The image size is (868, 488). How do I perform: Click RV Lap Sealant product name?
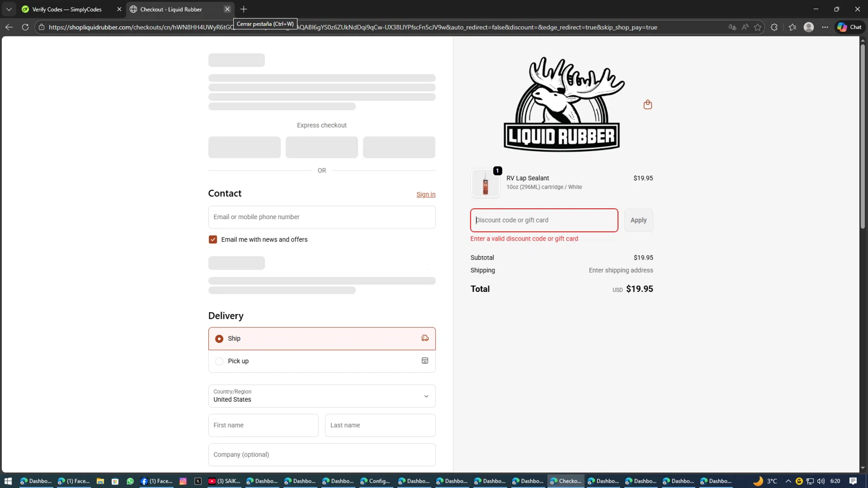tap(528, 178)
